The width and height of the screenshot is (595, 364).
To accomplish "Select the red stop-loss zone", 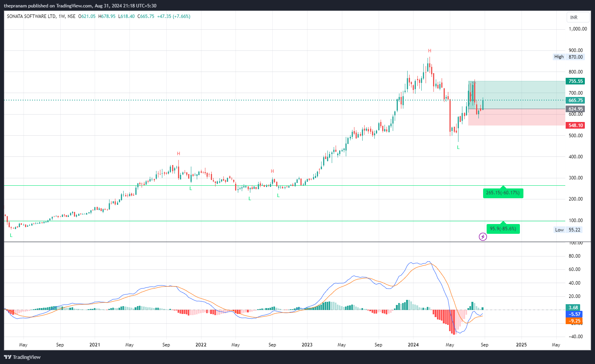I will point(517,117).
